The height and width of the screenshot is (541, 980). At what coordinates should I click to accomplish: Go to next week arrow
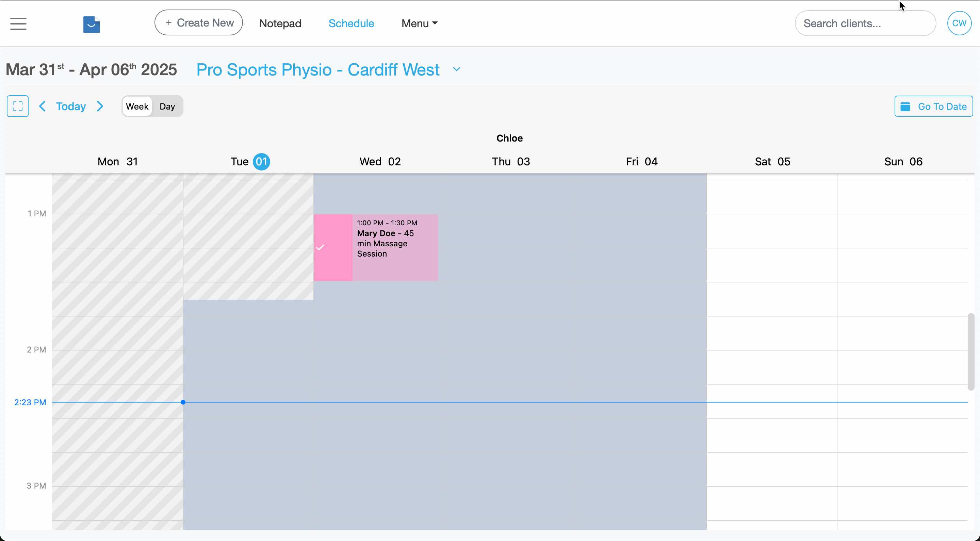tap(100, 106)
